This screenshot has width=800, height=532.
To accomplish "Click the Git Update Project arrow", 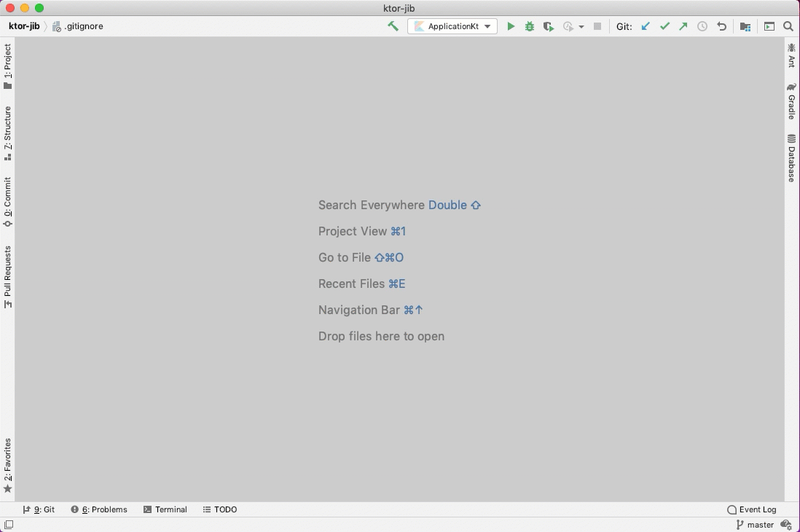I will 646,26.
